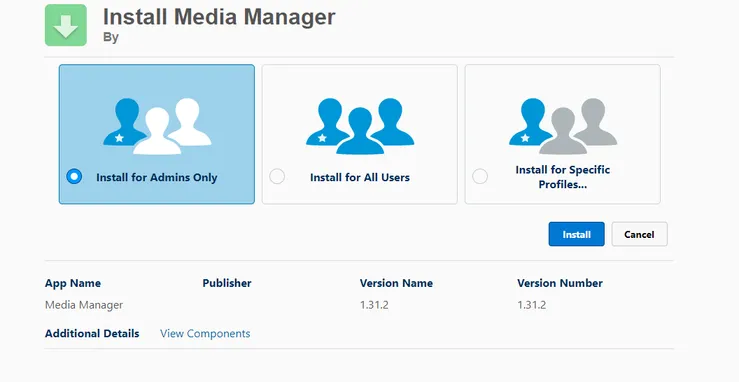This screenshot has width=739, height=382.
Task: Select the Install for Specific Profiles radio
Action: 480,177
